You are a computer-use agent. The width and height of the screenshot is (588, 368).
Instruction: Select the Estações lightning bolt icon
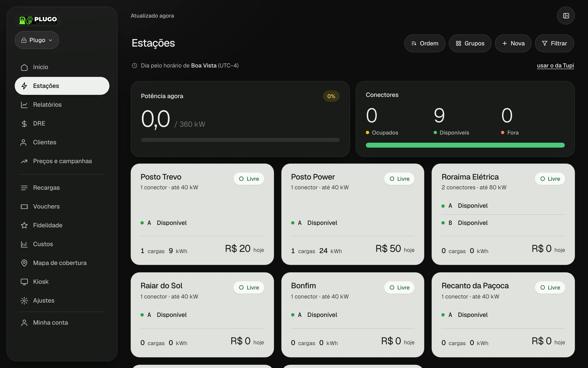[24, 86]
